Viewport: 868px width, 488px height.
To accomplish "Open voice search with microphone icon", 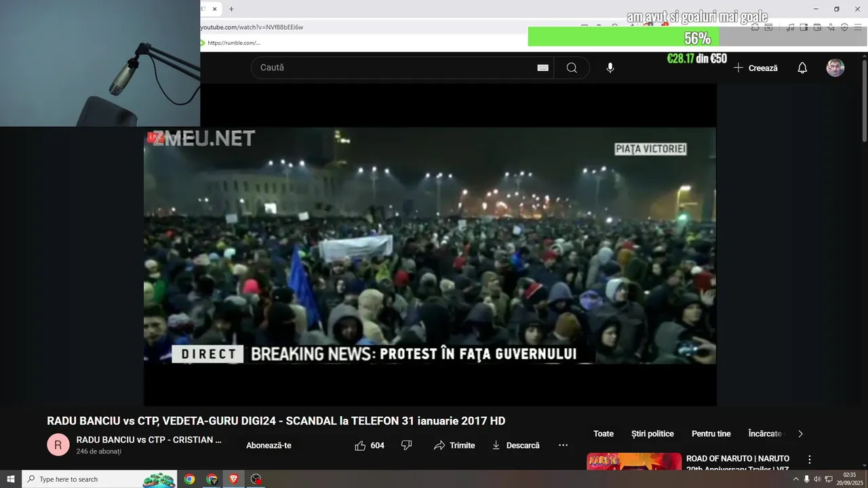I will click(610, 68).
